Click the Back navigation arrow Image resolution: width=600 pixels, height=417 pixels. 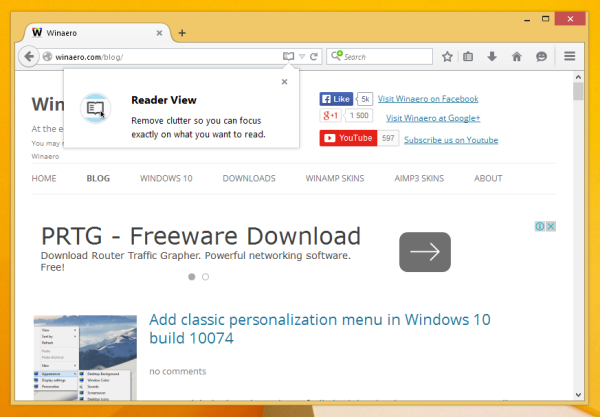click(29, 57)
